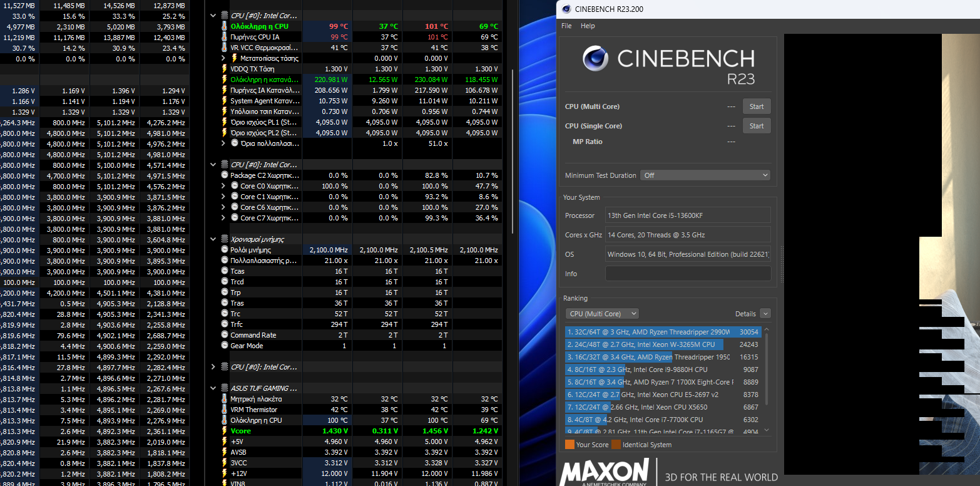Click the lightning icon beside Vcore
Image resolution: width=980 pixels, height=486 pixels.
click(x=225, y=431)
